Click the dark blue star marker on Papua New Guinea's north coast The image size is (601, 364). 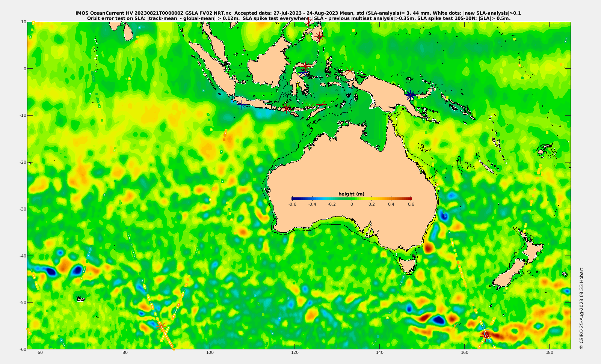(x=411, y=95)
